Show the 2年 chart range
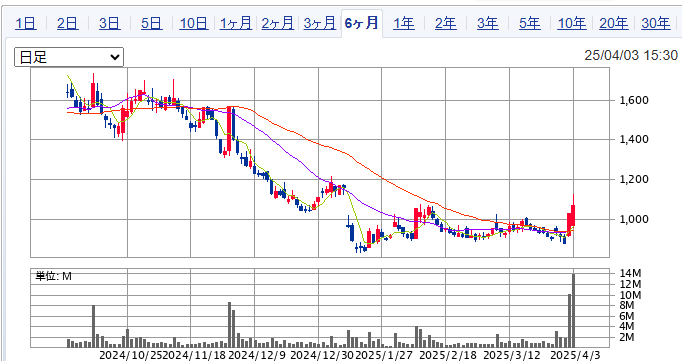The image size is (682, 361). (x=445, y=23)
